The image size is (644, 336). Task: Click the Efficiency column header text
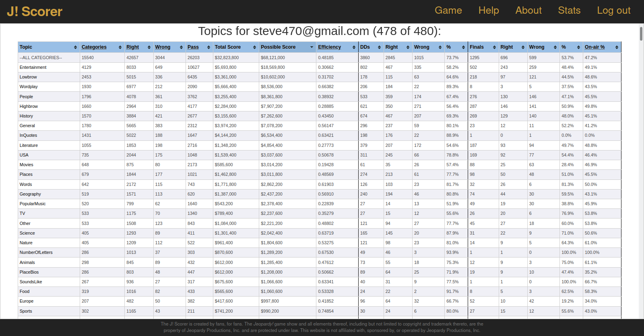329,47
